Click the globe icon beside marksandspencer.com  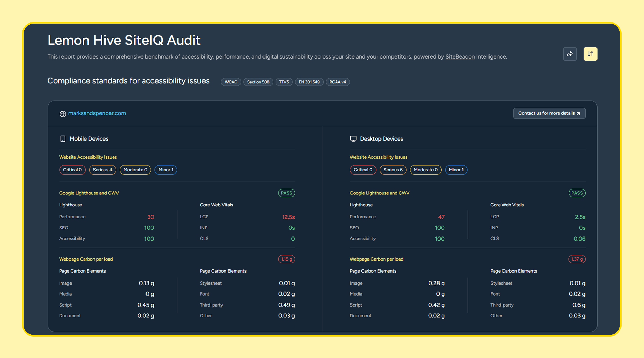pos(63,114)
